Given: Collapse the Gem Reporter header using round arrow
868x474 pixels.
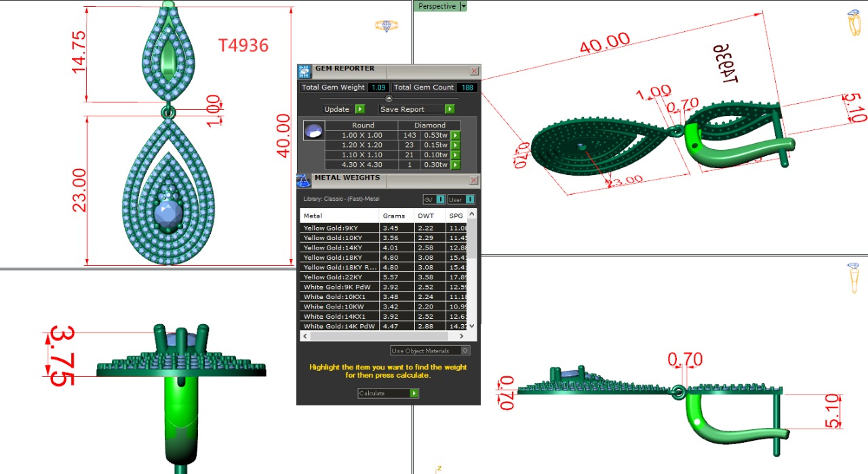Looking at the screenshot, I should tap(389, 98).
